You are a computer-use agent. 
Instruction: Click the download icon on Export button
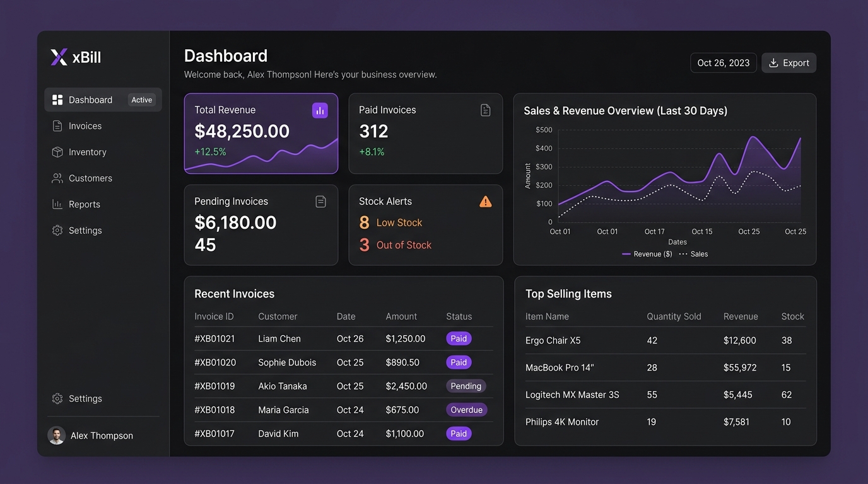coord(773,63)
